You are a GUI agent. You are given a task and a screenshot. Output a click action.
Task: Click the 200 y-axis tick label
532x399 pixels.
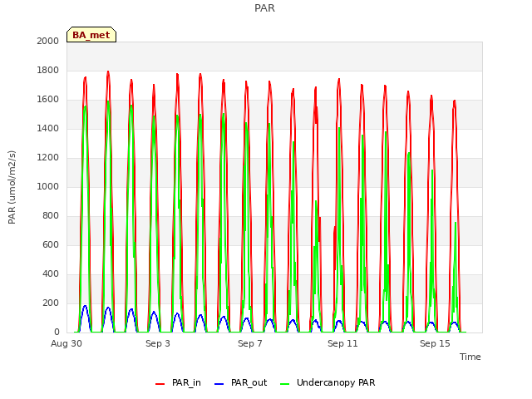click(x=51, y=303)
